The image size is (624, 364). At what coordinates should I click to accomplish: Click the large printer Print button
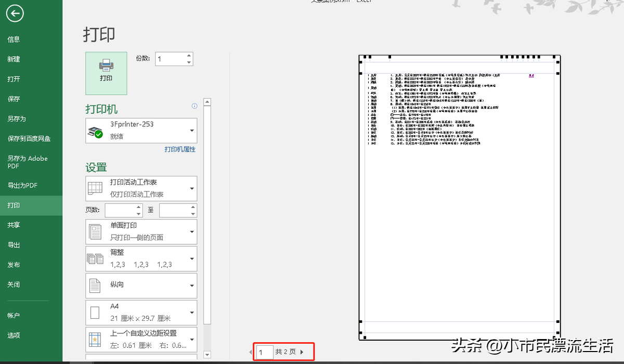pyautogui.click(x=106, y=73)
